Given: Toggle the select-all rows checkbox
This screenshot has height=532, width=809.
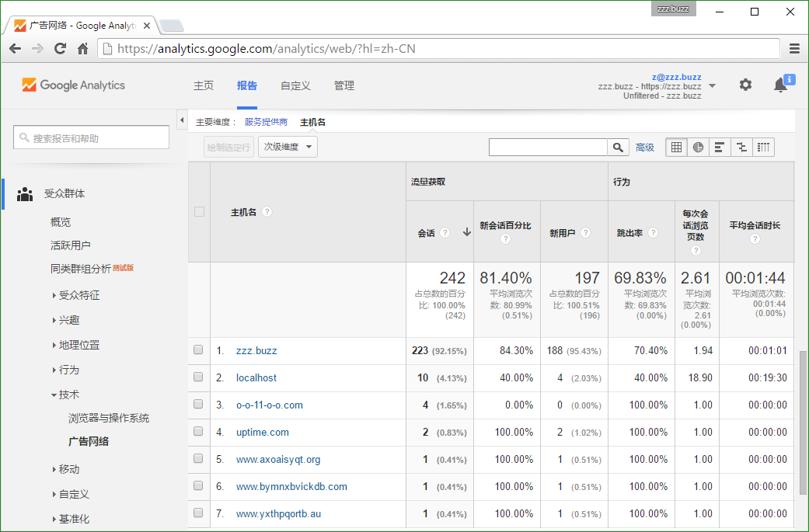Looking at the screenshot, I should 199,212.
